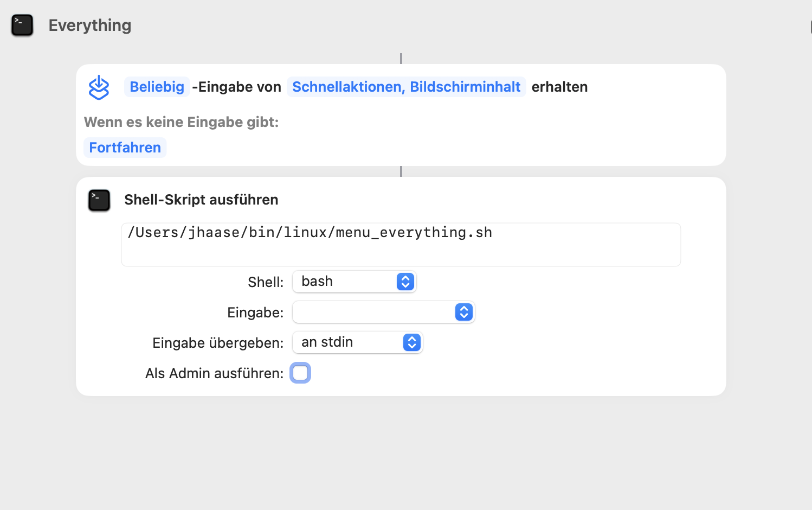Change the Schnellaktionen, Bildschirminhalt source token

click(x=406, y=87)
